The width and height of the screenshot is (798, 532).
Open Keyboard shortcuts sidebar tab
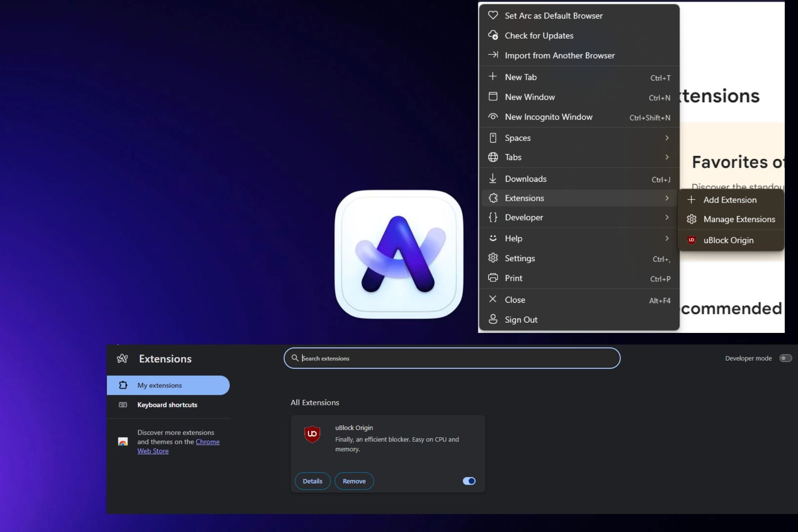click(x=168, y=405)
